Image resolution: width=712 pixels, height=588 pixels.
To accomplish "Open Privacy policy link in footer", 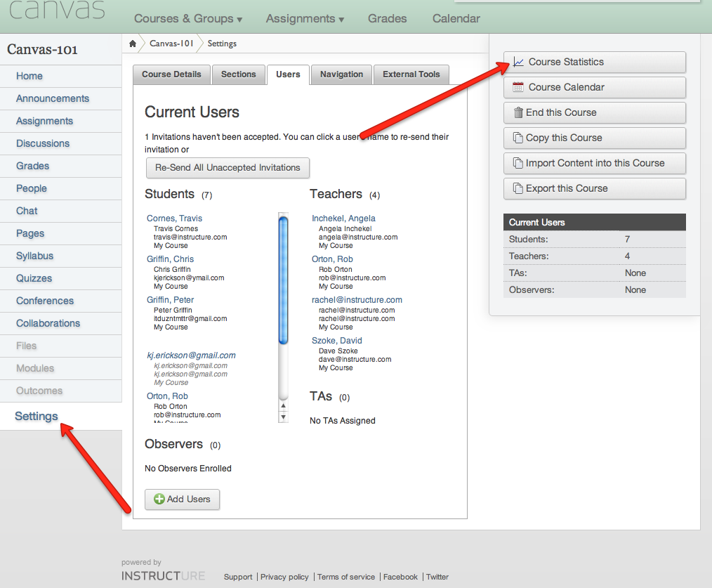I will [x=284, y=577].
